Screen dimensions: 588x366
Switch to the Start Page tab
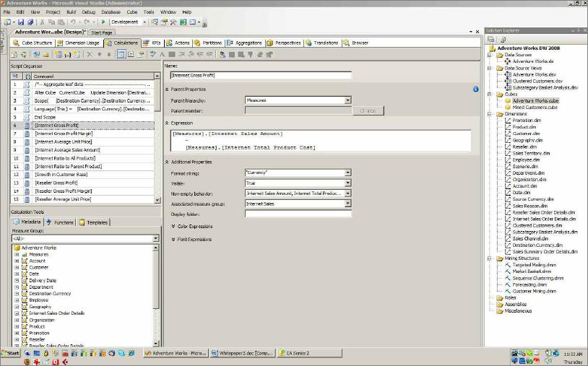[x=102, y=32]
